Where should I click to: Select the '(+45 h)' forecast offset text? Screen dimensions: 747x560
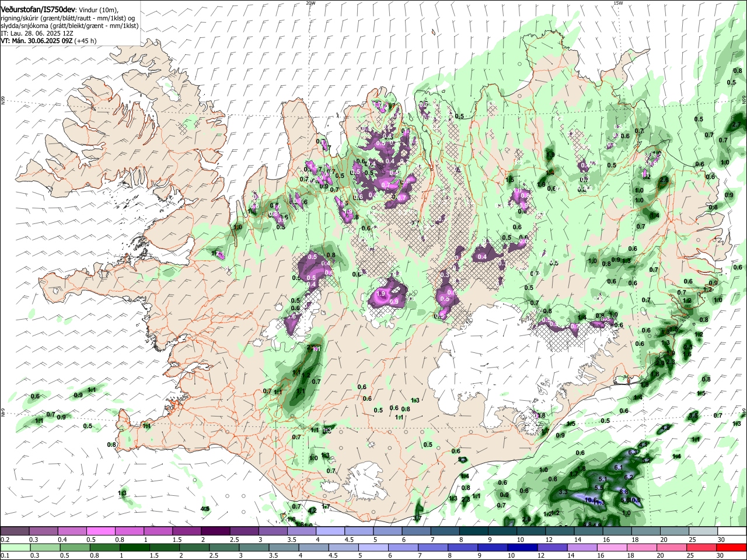85,41
